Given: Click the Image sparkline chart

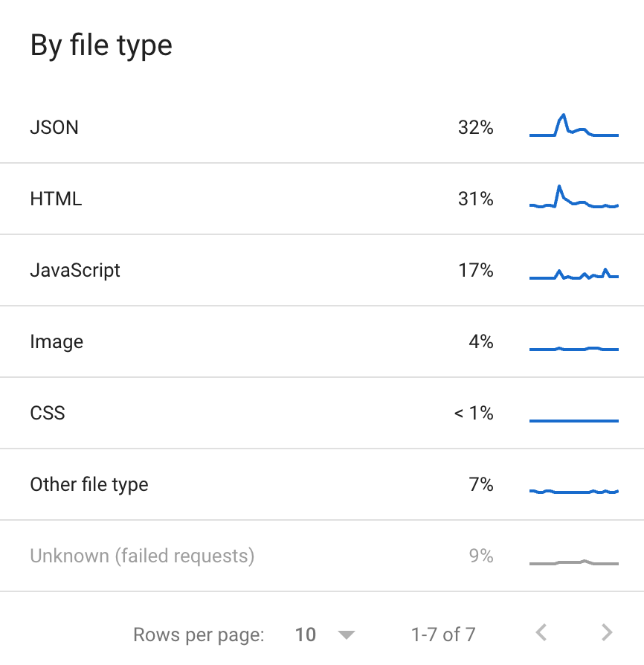Looking at the screenshot, I should 573,348.
